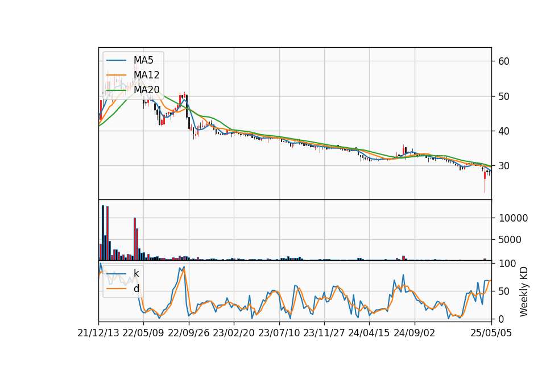Click the k legend label
Image resolution: width=546 pixels, height=392 pixels.
tap(136, 273)
